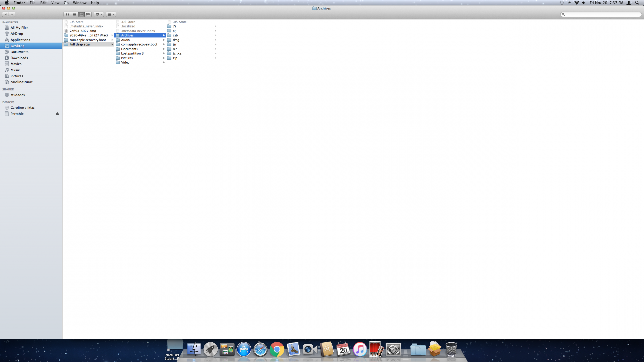Open the View menu
Screen dimensions: 644x362
[55, 3]
